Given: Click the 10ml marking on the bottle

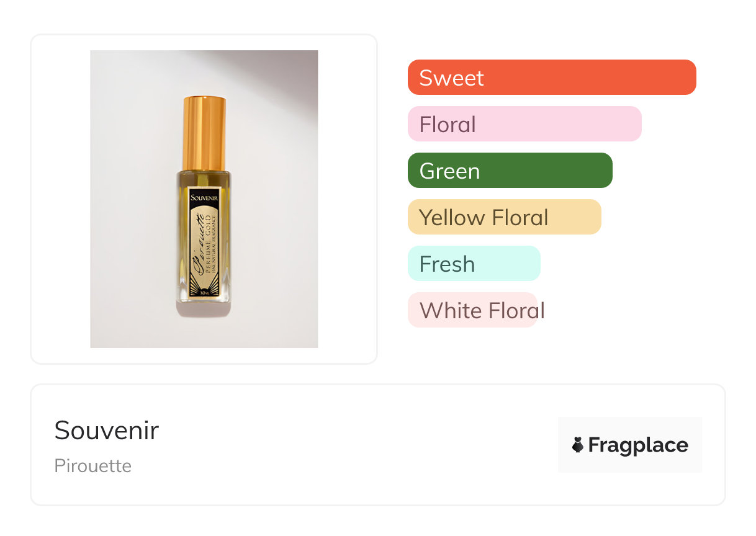Looking at the screenshot, I should [x=204, y=291].
